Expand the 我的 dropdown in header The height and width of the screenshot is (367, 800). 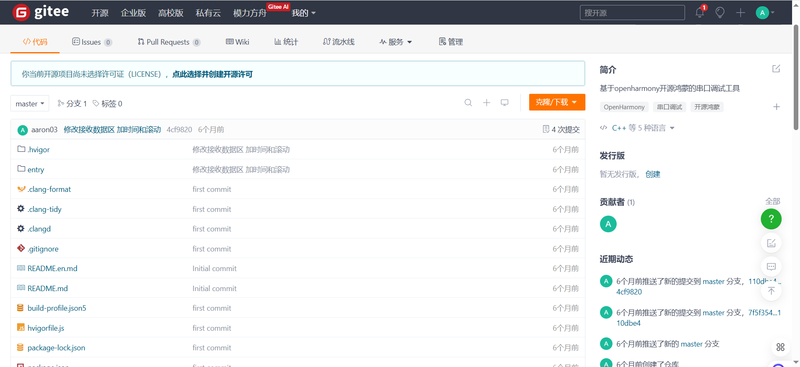tap(304, 13)
